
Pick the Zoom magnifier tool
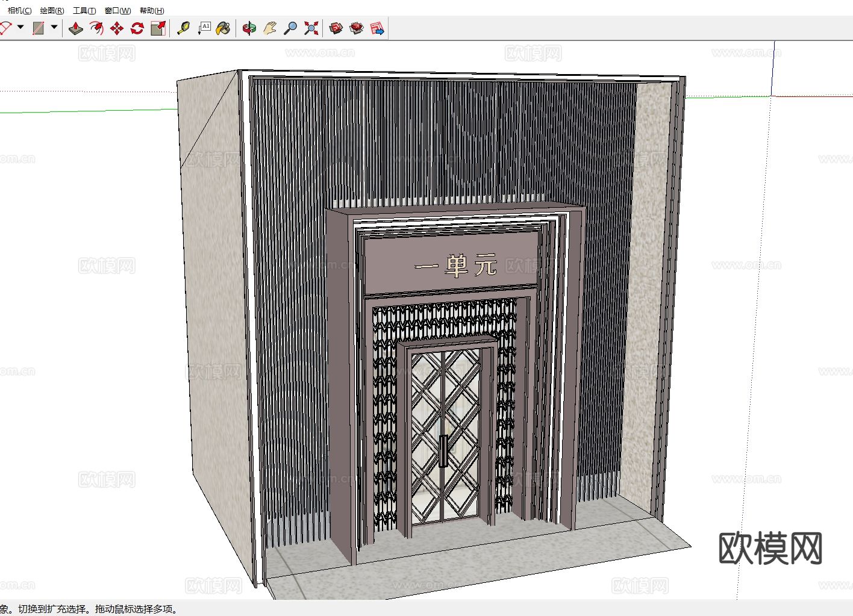pyautogui.click(x=290, y=28)
